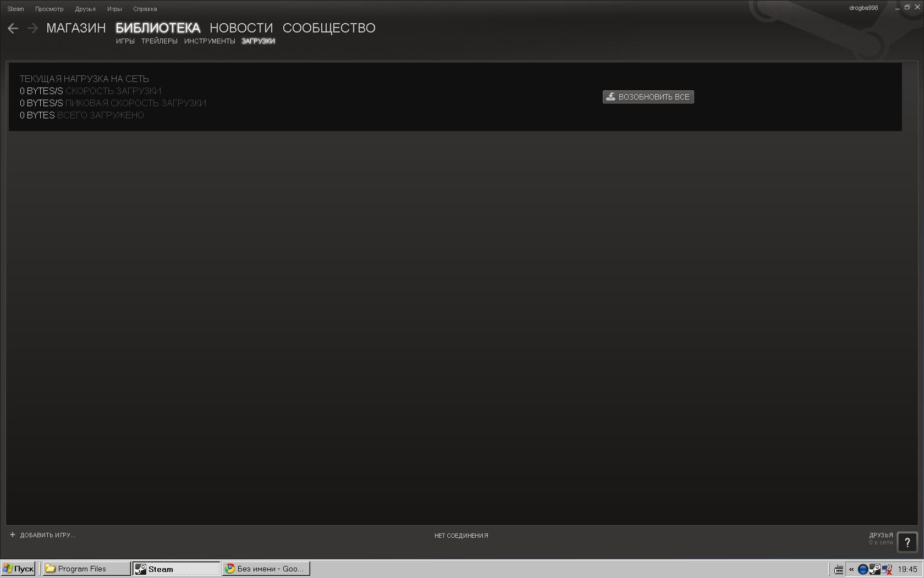The width and height of the screenshot is (924, 578).
Task: Show the ИНСТРУМЕНТЫ library subtab
Action: click(x=210, y=41)
